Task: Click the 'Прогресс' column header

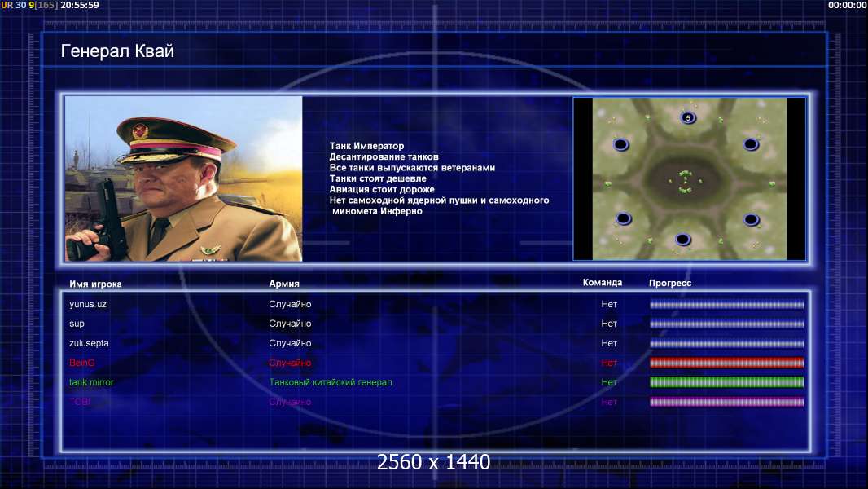Action: [x=670, y=283]
